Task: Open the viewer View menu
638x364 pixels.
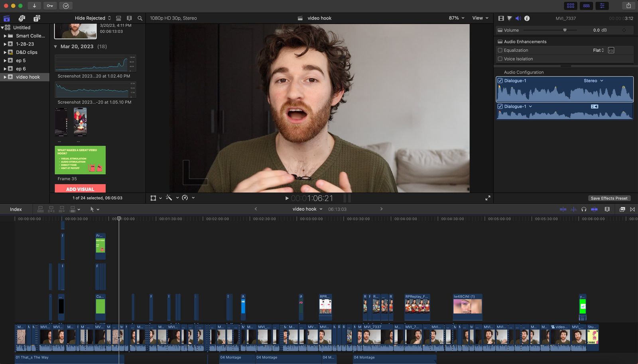Action: pyautogui.click(x=480, y=18)
